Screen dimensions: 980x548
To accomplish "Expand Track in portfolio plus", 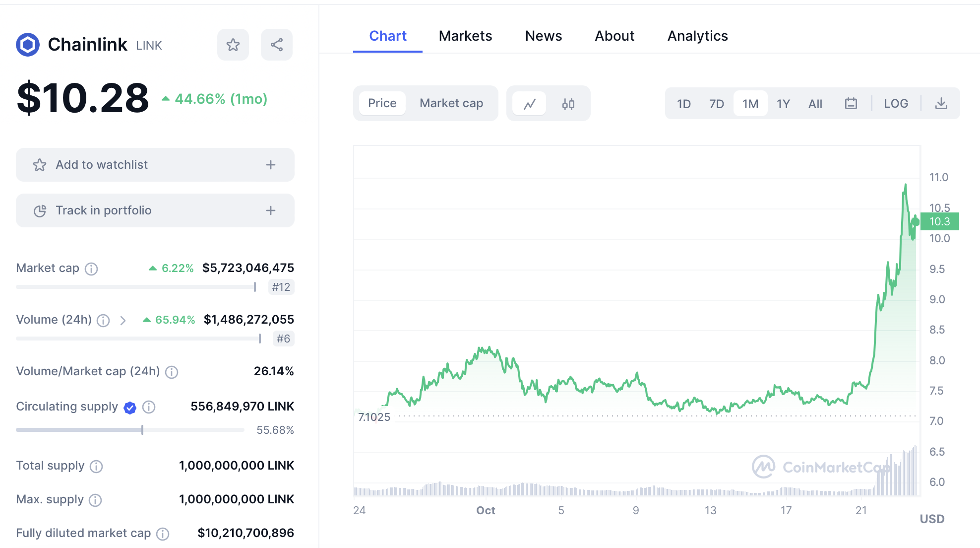I will click(x=270, y=210).
